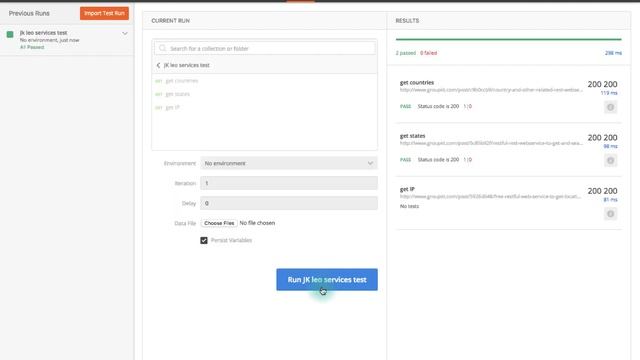640x360 pixels.
Task: Toggle the Persist Variables checkbox
Action: (x=204, y=240)
